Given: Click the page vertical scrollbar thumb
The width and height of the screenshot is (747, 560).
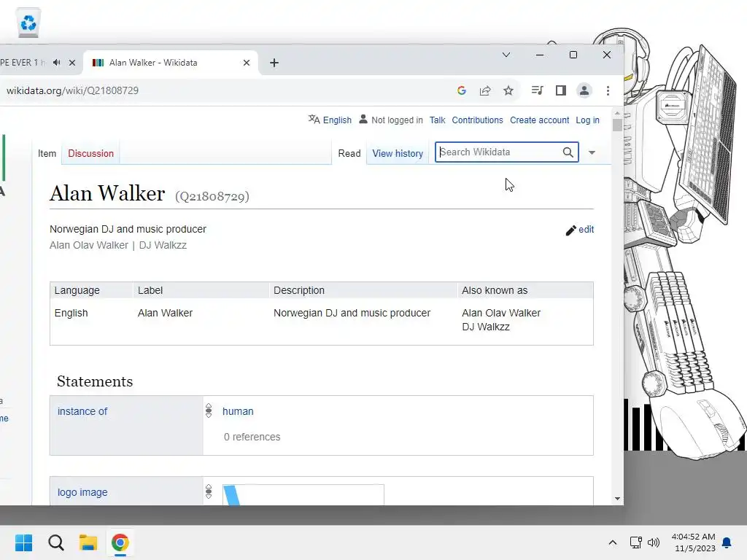Looking at the screenshot, I should (617, 125).
